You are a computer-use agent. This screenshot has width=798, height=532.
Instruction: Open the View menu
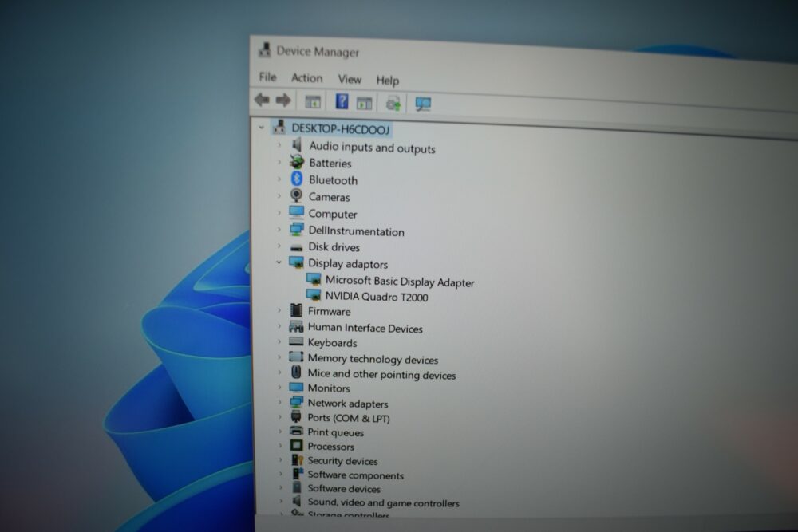(350, 79)
